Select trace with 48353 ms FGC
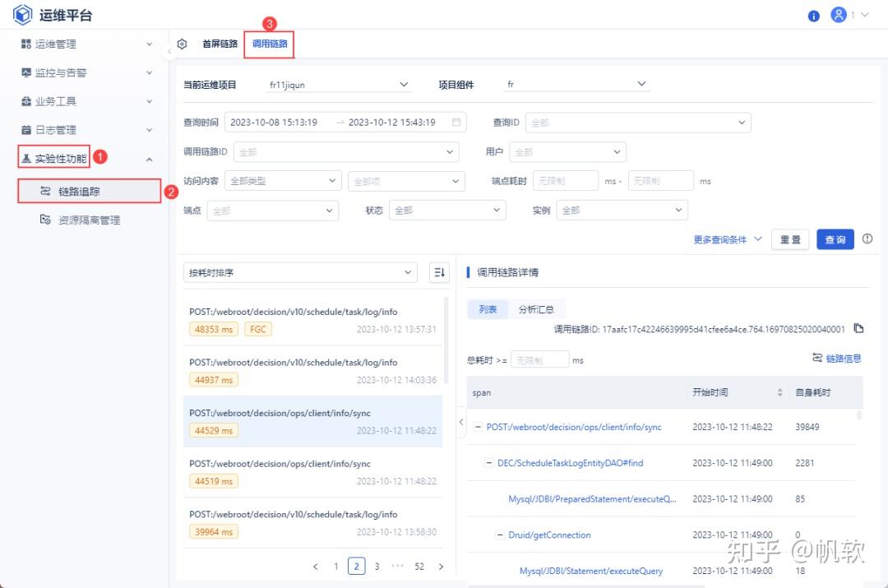This screenshot has height=588, width=888. 312,321
